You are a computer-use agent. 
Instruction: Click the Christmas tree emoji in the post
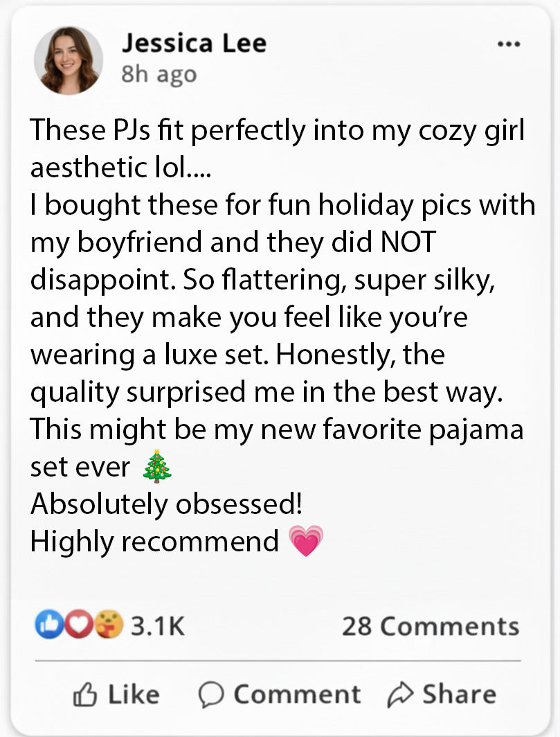pyautogui.click(x=156, y=466)
